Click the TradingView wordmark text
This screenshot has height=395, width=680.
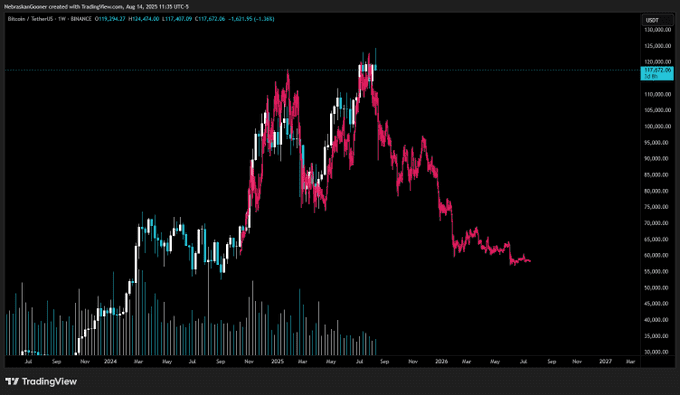click(49, 382)
